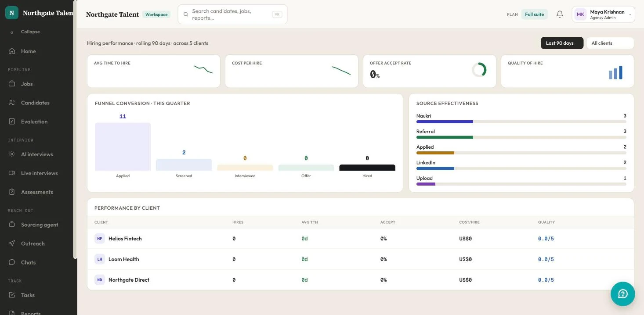
Task: Click the Evaluation checklist icon
Action: [12, 122]
